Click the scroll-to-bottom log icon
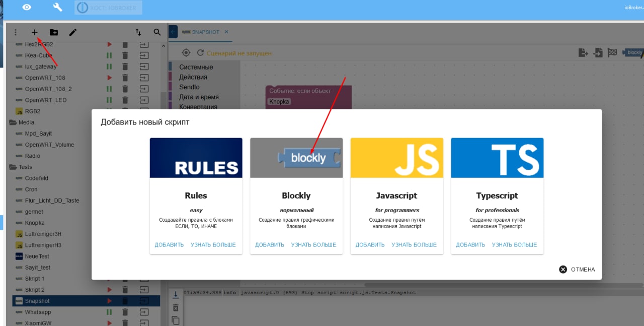644x326 pixels. 176,294
